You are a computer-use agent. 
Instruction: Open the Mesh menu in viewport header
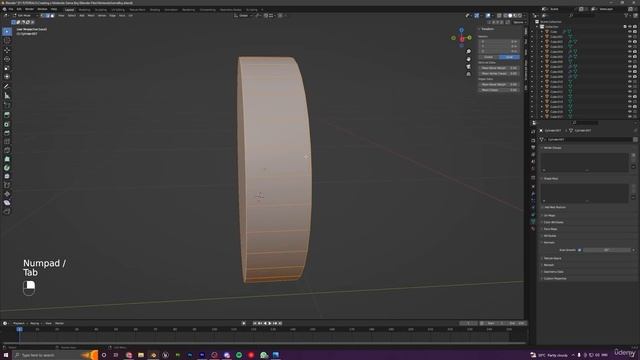(91, 16)
